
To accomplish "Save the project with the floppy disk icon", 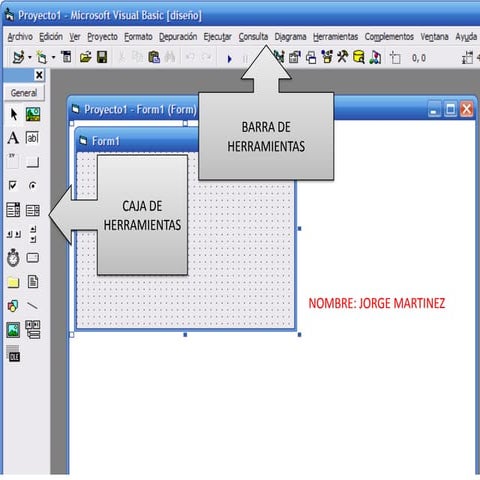I will [102, 57].
